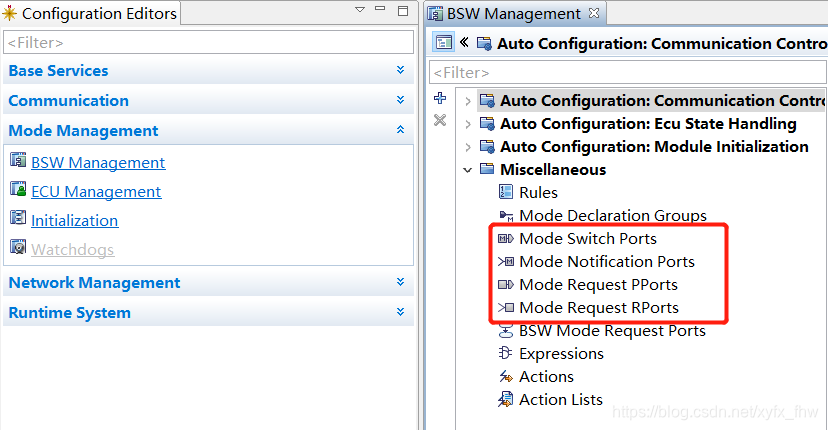Click the overview layout icon in BSW Management header
Screen dimensions: 828x430
click(444, 42)
